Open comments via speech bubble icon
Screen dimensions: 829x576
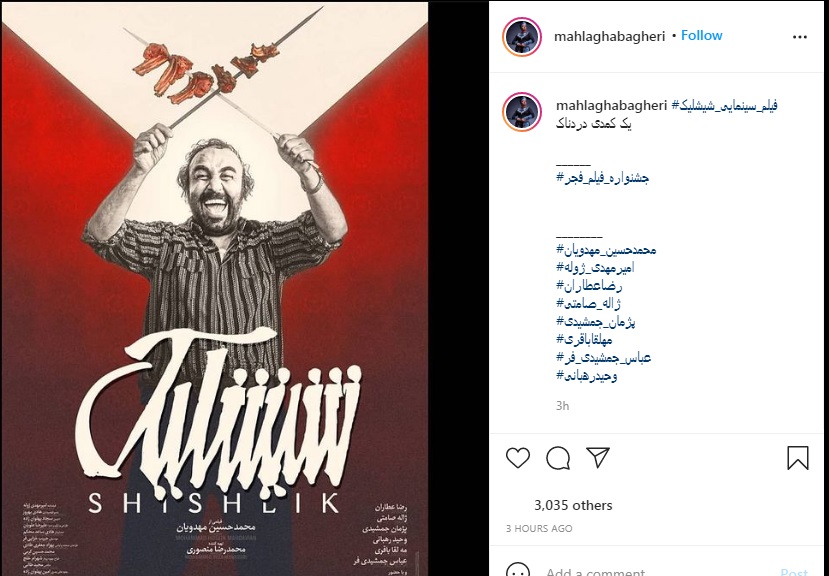point(558,458)
